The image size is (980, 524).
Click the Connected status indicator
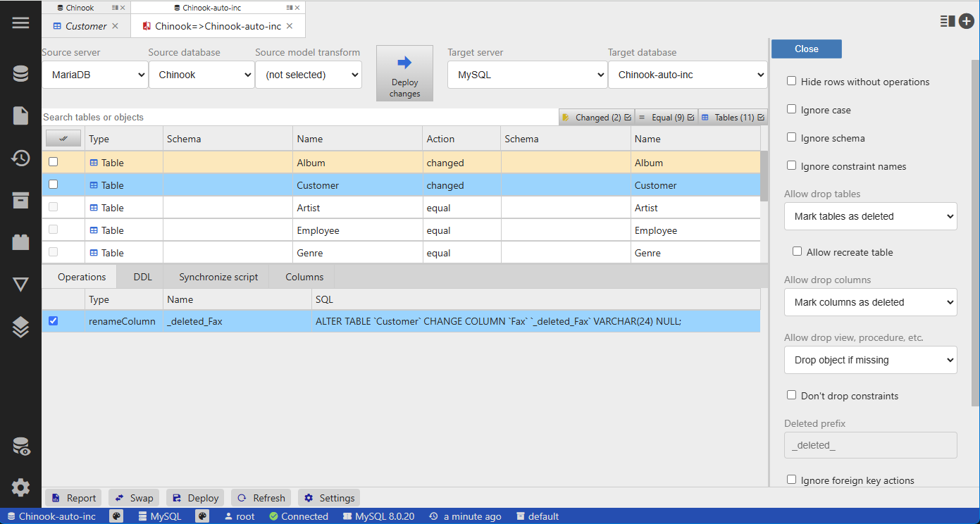(299, 516)
